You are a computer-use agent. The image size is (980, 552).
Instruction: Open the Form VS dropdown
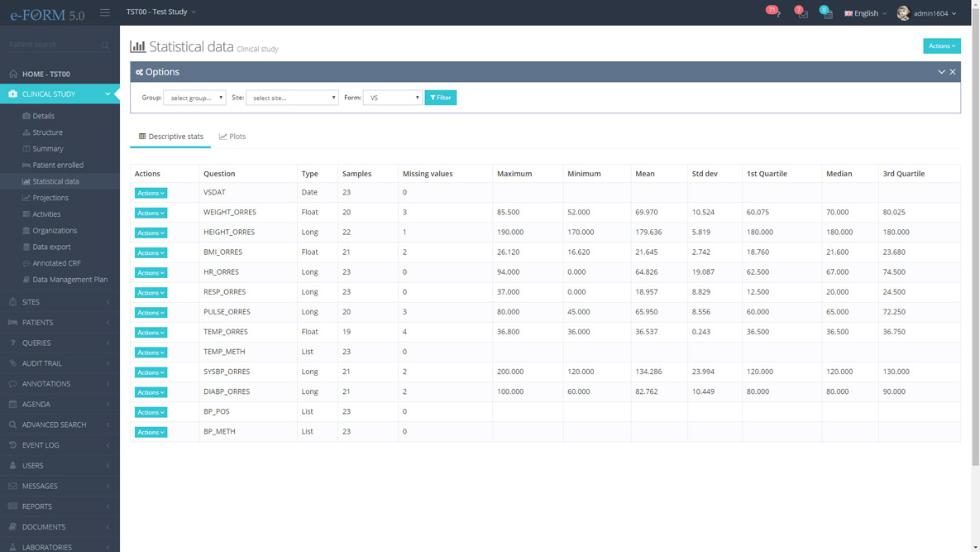pyautogui.click(x=393, y=98)
